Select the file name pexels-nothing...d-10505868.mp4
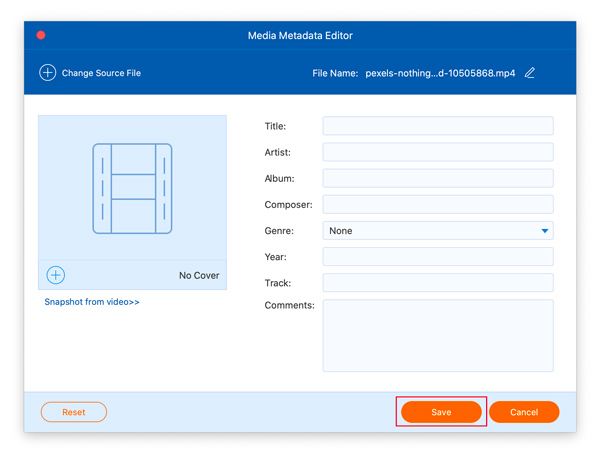Image resolution: width=600 pixels, height=459 pixels. [x=442, y=73]
